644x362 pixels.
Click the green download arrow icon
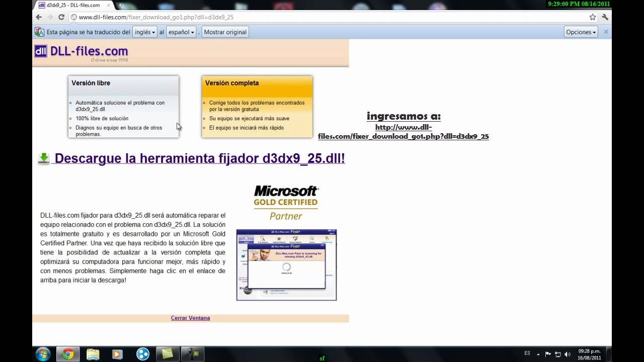coord(44,158)
